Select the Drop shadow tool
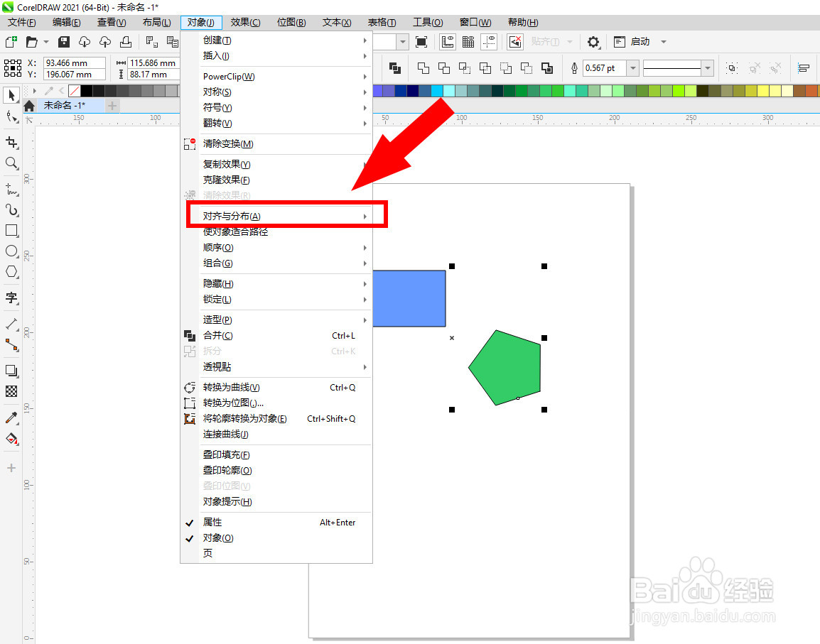 pyautogui.click(x=11, y=371)
